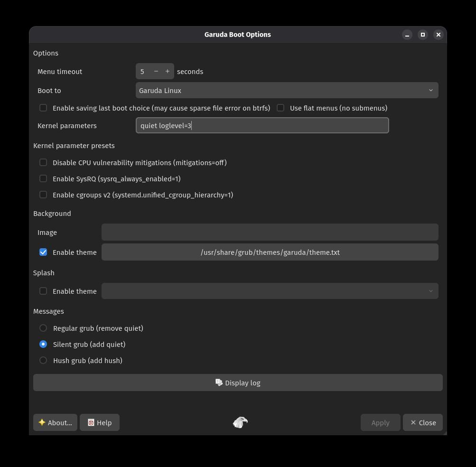Check Enable SysRQ preset
Viewport: 476px width, 467px height.
(x=43, y=178)
